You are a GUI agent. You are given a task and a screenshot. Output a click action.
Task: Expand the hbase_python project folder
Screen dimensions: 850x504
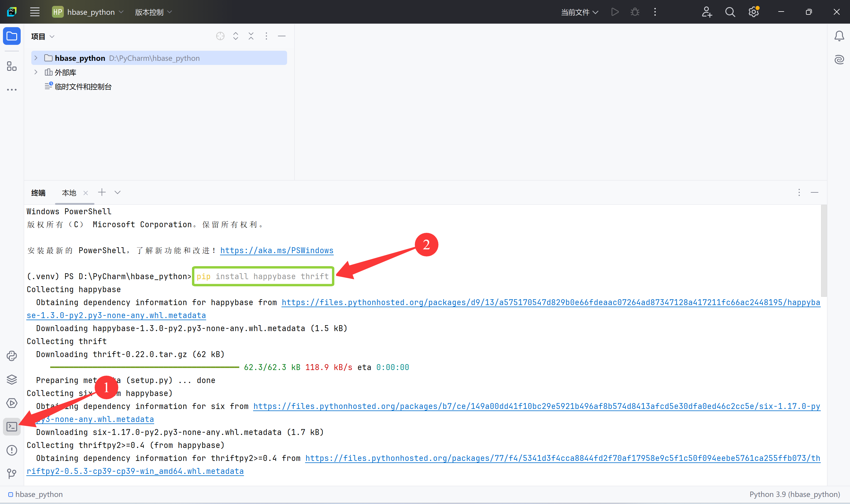(36, 58)
